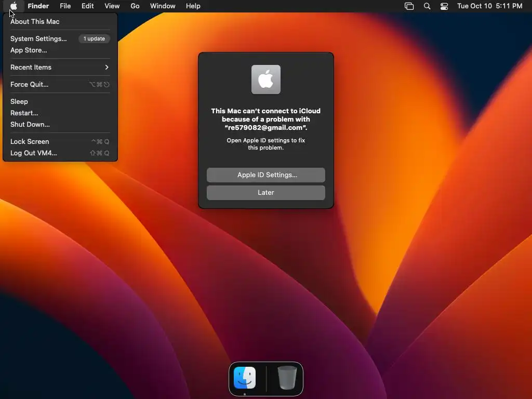Select Force Quit from Apple menu

[60, 85]
